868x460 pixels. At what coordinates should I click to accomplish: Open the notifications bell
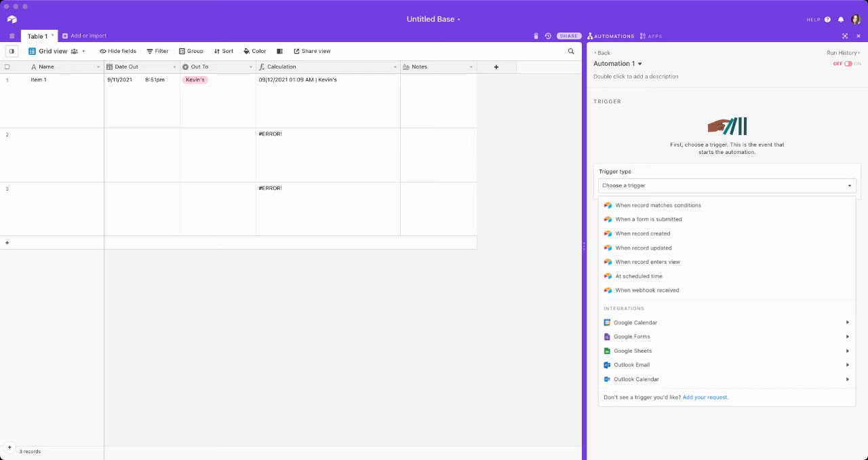841,20
